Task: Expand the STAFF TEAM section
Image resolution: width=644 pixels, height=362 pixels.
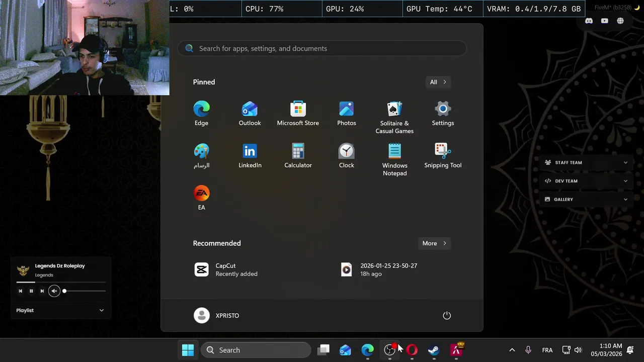Action: (x=586, y=162)
